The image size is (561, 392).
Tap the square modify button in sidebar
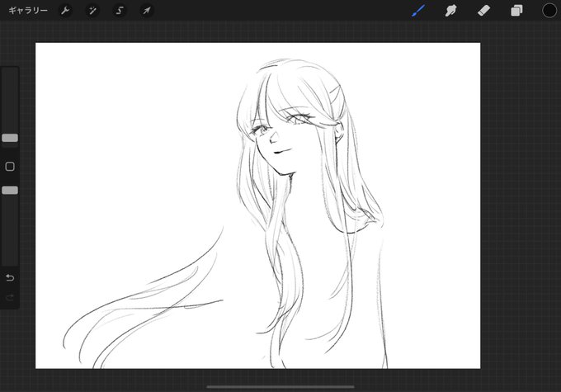pos(10,167)
